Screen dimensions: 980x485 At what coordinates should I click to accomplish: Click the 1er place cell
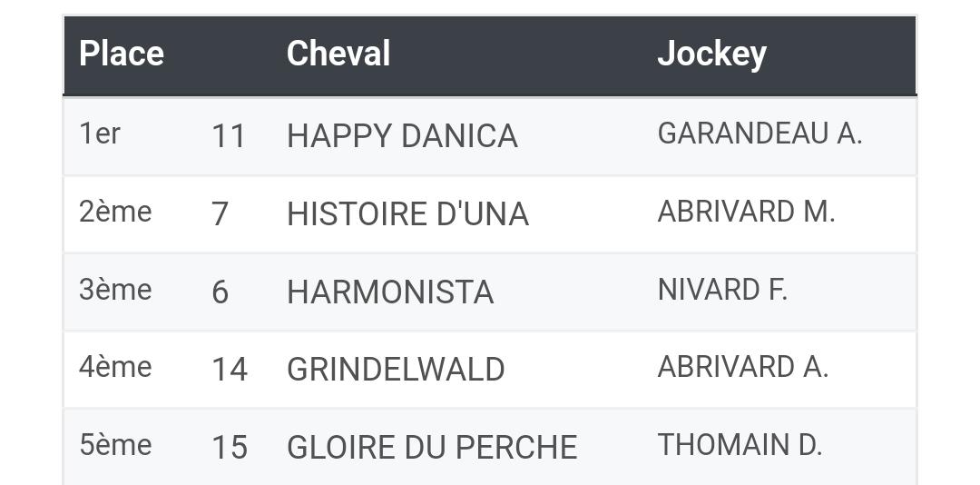pyautogui.click(x=100, y=134)
